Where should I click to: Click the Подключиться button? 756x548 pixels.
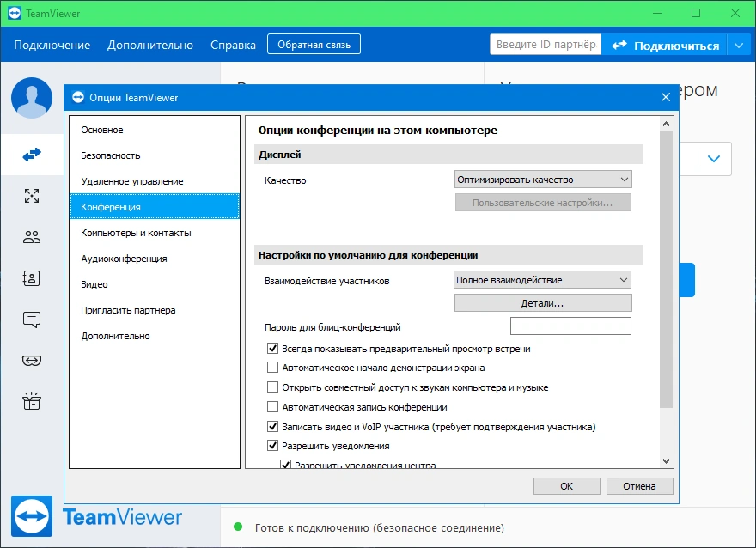click(x=665, y=46)
